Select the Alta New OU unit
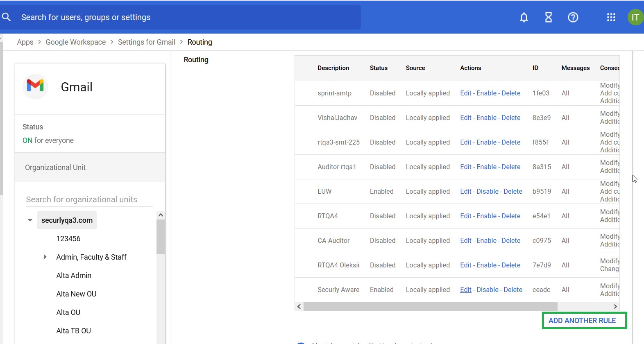 click(x=76, y=294)
